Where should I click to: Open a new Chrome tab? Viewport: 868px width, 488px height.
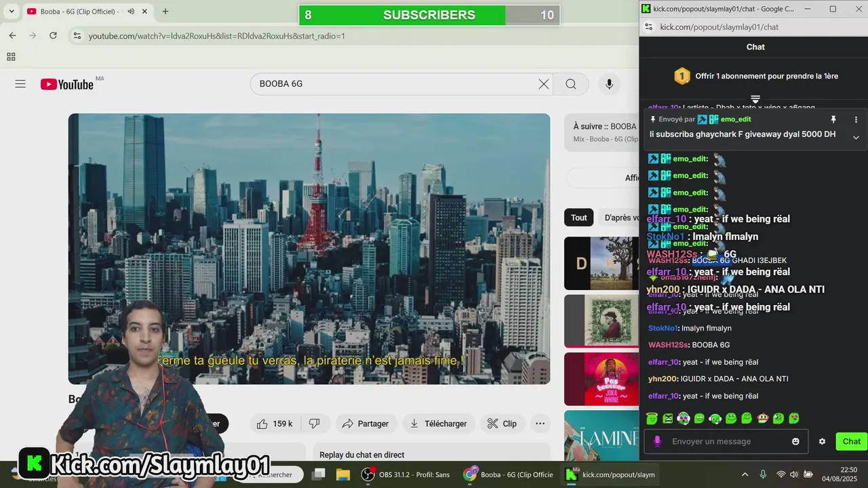(x=165, y=12)
